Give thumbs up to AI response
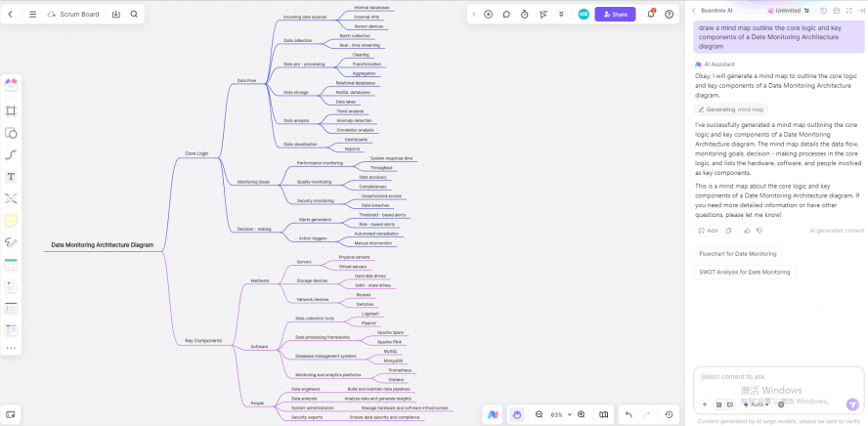The width and height of the screenshot is (868, 426). tap(747, 231)
